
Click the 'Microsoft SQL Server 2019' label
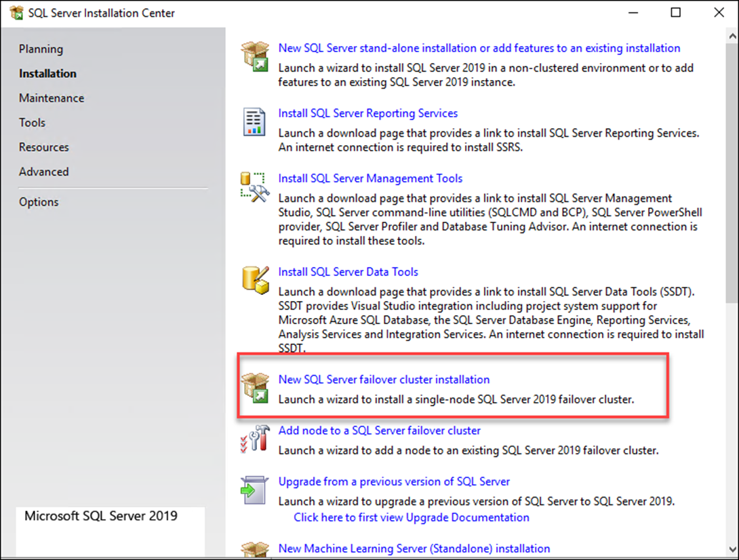pos(101,516)
